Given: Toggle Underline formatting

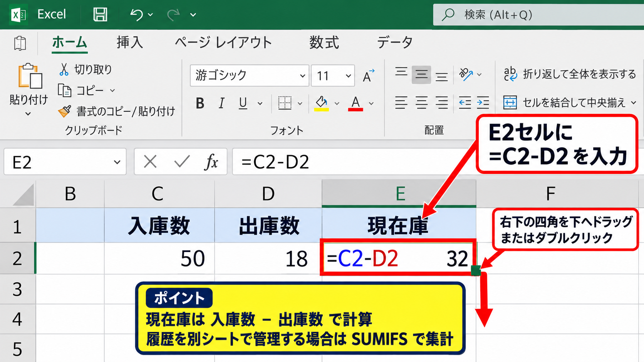Looking at the screenshot, I should click(243, 103).
